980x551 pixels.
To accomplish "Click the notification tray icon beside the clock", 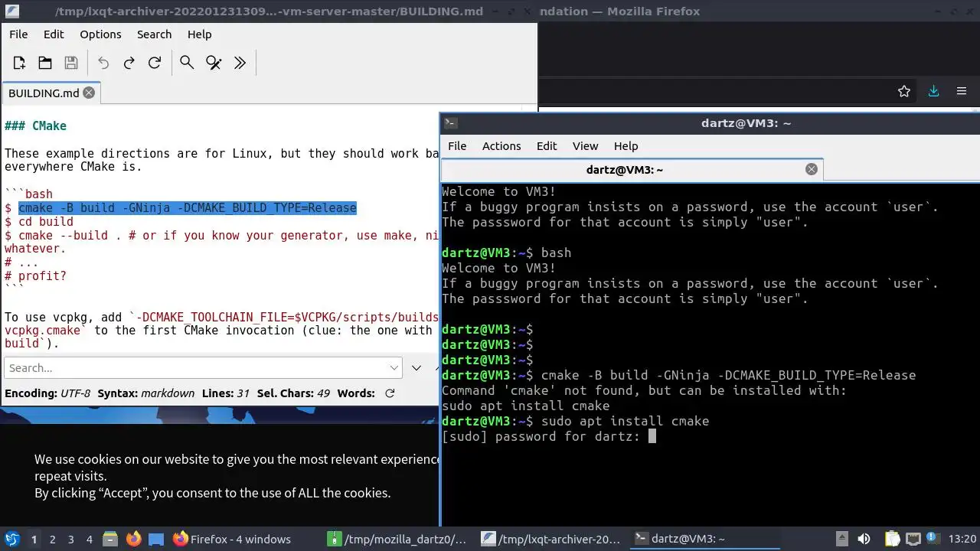I will pos(933,539).
